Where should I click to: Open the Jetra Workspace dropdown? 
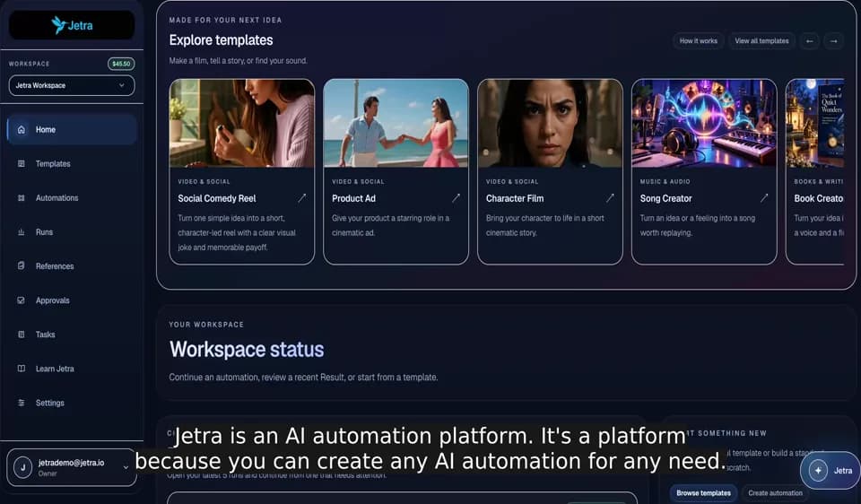pos(72,86)
